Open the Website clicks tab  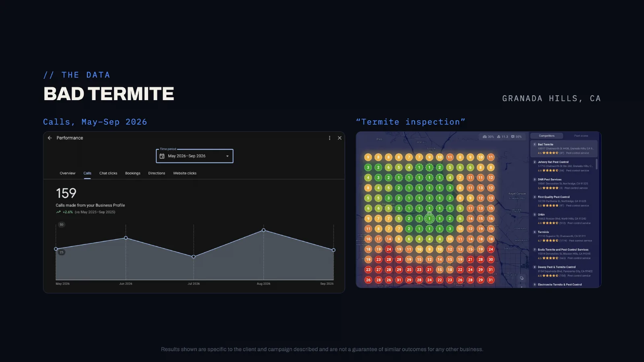[185, 173]
